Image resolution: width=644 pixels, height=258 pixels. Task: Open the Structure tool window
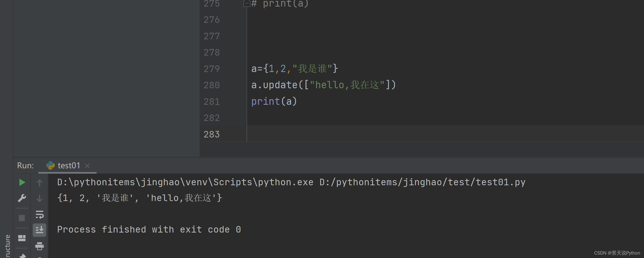(8, 246)
